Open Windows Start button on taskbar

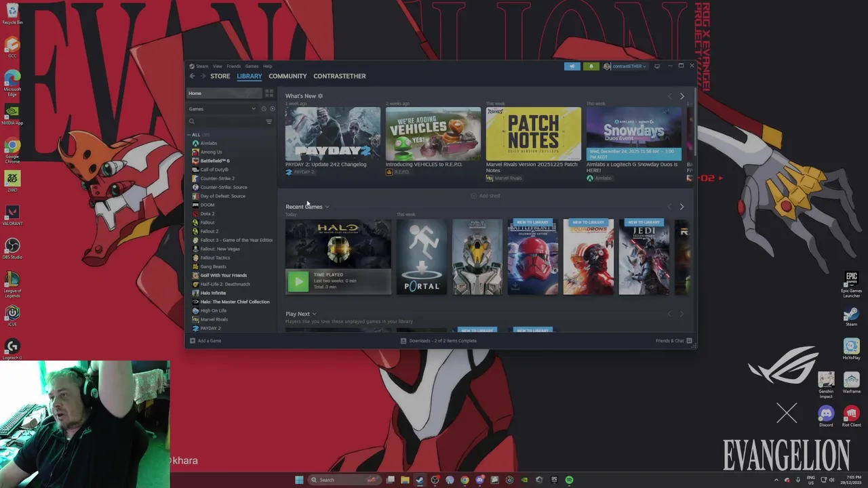(299, 480)
